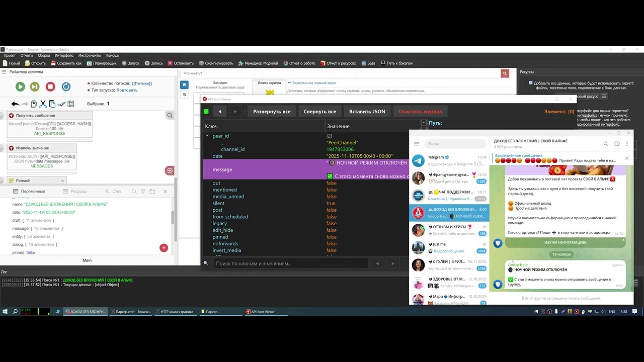Click the variables panel filter funnel icon
Viewport: 644px width, 362px height.
pyautogui.click(x=143, y=192)
